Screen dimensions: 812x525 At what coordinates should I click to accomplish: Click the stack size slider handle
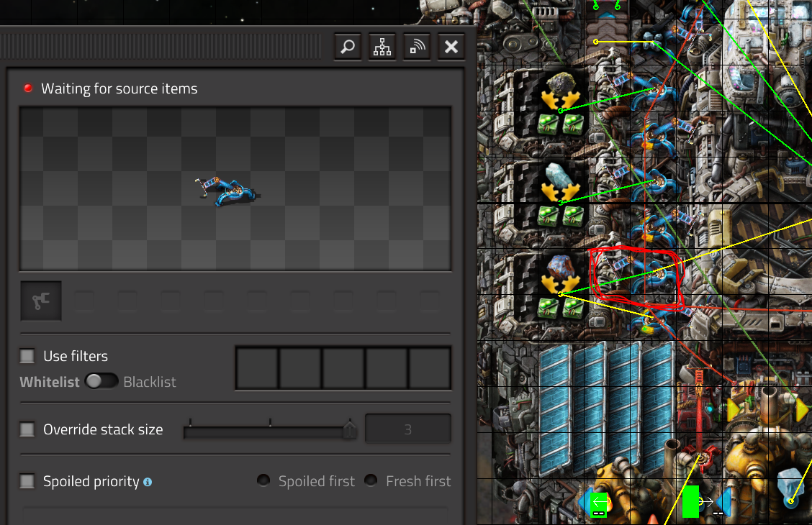click(350, 429)
